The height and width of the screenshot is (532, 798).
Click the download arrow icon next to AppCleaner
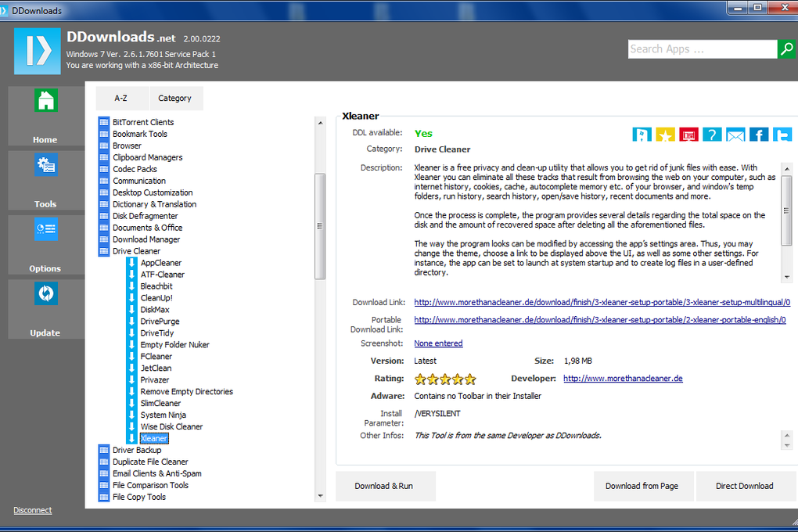click(x=131, y=263)
